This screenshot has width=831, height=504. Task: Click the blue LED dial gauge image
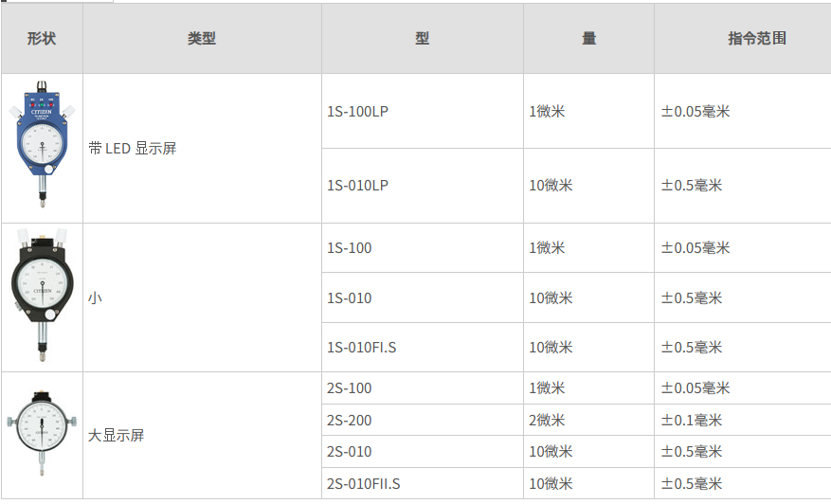coord(42,144)
